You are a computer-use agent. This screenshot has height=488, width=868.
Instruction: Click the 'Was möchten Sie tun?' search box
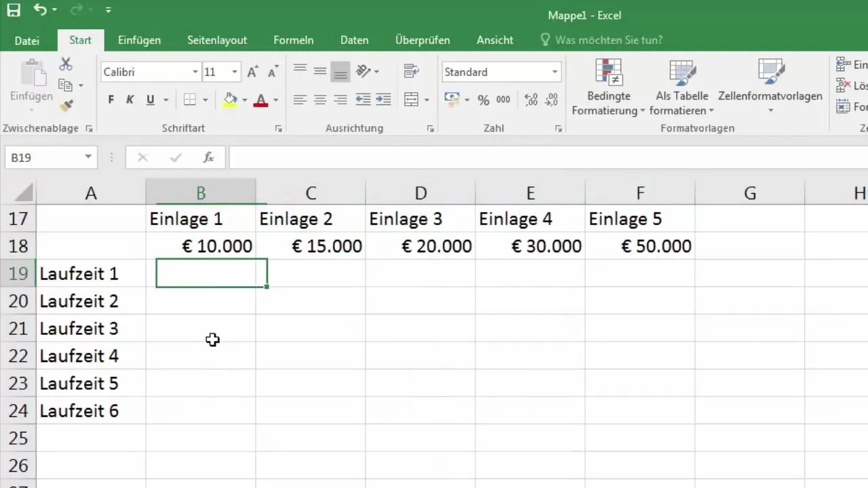click(601, 40)
